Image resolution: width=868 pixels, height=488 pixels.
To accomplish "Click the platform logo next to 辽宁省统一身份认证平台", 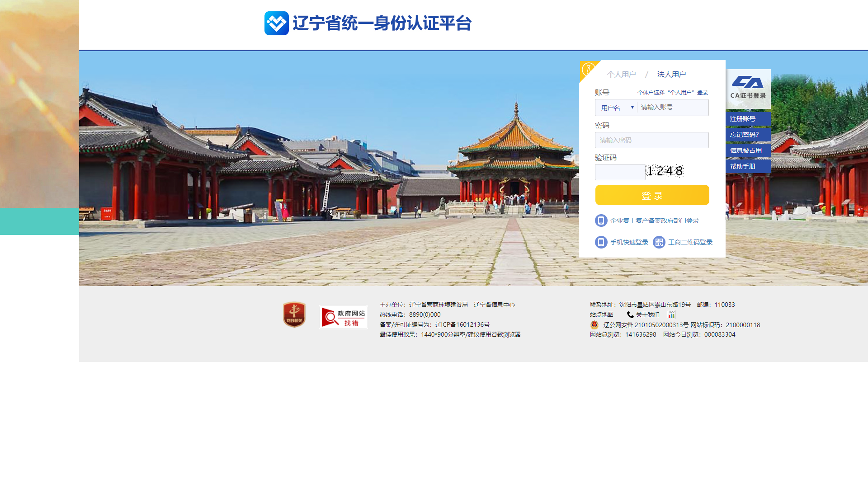I will pos(276,23).
